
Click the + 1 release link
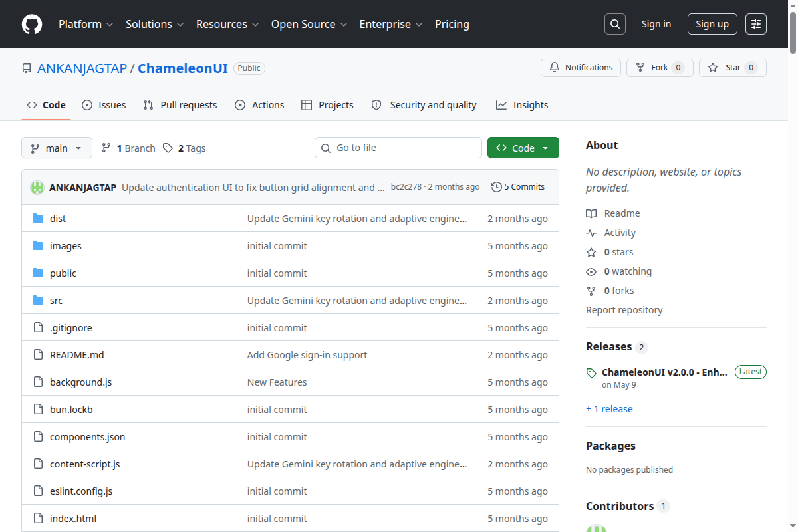tap(609, 409)
